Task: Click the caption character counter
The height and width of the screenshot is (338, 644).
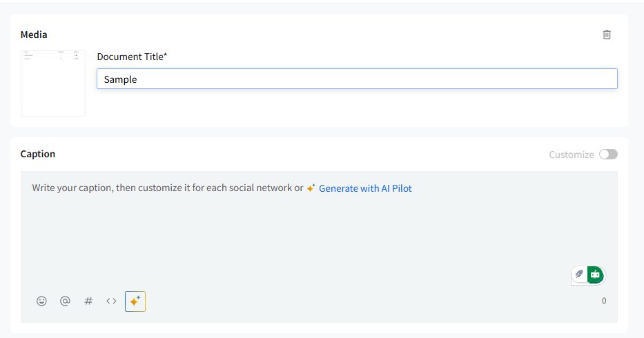Action: pos(604,301)
